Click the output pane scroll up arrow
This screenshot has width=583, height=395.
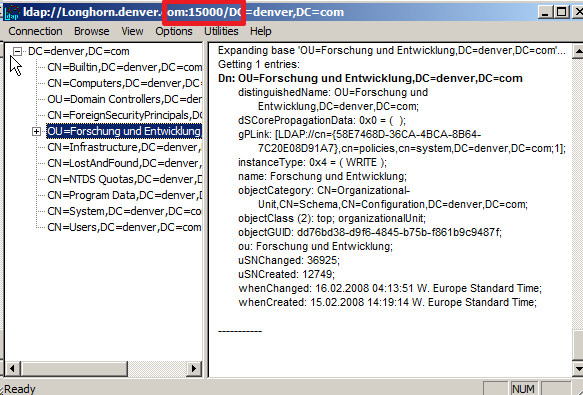click(578, 51)
